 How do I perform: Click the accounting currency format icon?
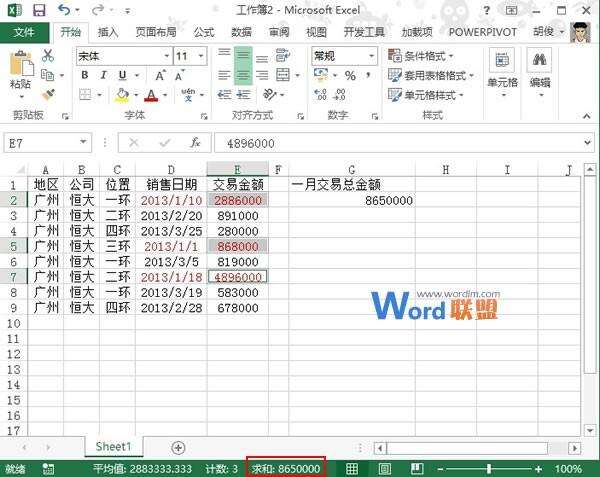[321, 74]
